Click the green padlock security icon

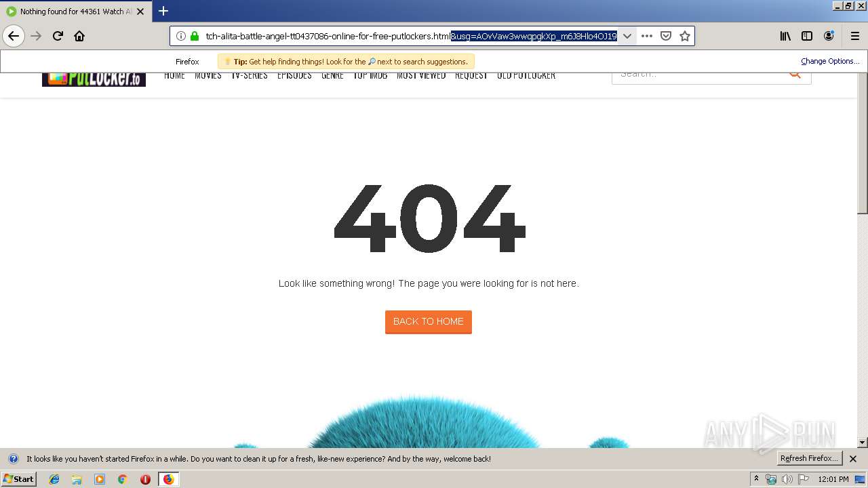pyautogui.click(x=194, y=36)
